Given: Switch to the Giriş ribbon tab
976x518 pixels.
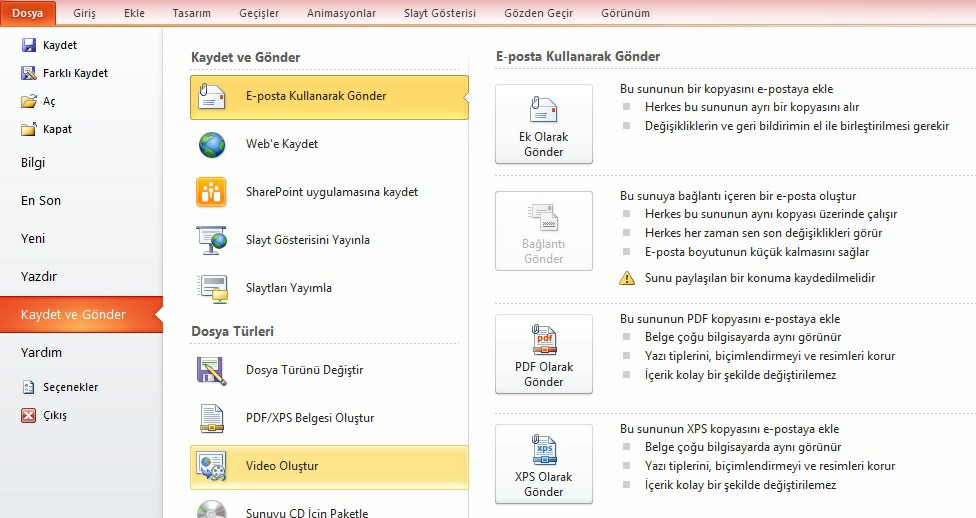Looking at the screenshot, I should click(84, 13).
